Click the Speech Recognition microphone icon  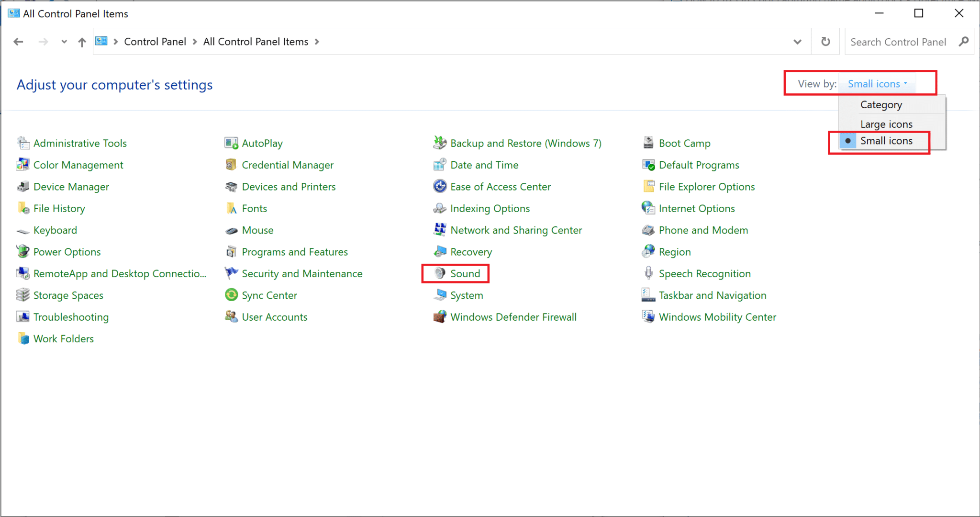(x=648, y=273)
